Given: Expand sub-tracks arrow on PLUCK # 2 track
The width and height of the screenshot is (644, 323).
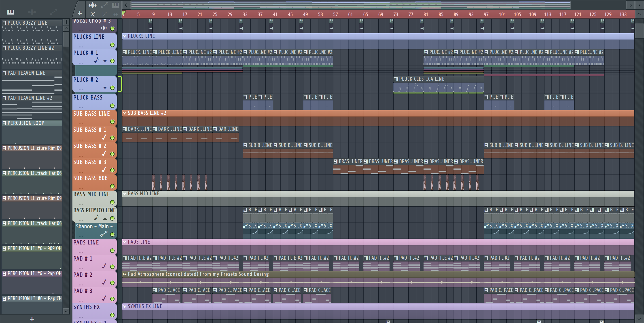Looking at the screenshot, I should point(105,88).
